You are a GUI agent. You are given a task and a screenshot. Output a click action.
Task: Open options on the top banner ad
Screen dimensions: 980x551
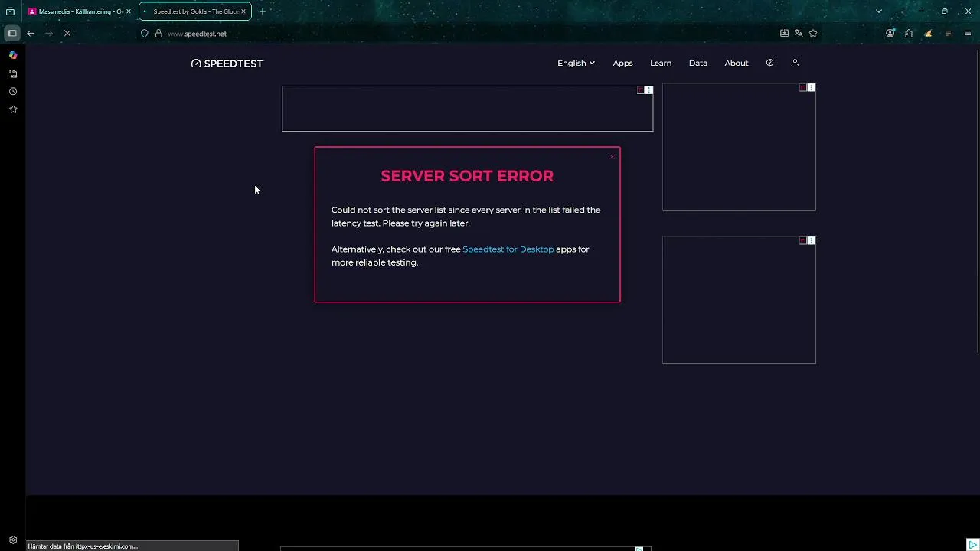tap(649, 90)
